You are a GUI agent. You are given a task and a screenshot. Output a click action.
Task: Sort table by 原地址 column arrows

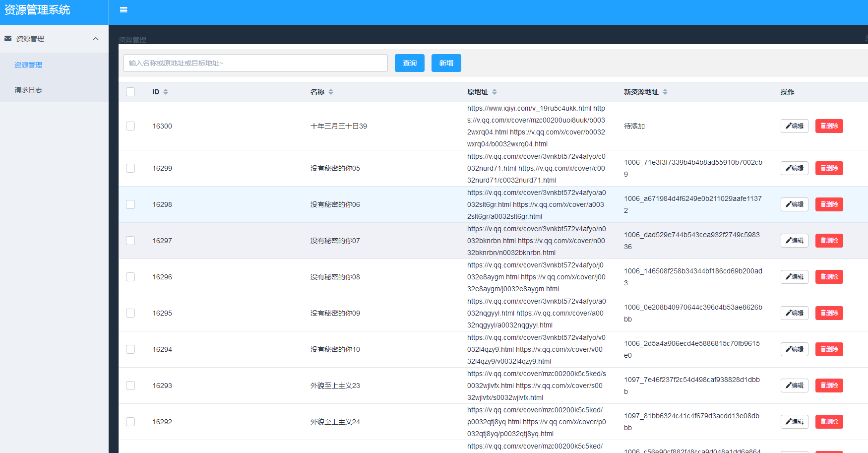pyautogui.click(x=495, y=92)
